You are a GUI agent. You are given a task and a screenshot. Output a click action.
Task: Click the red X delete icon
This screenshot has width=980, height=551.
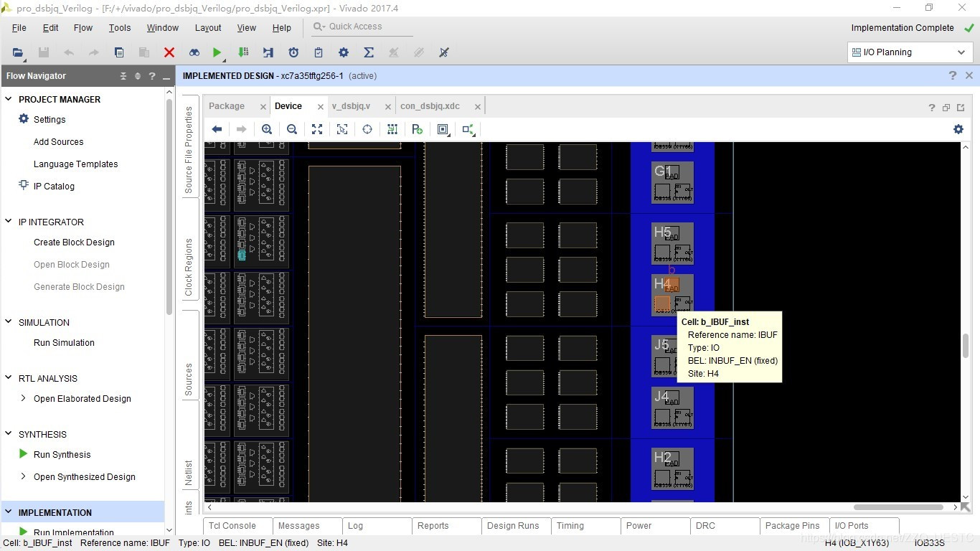(169, 52)
